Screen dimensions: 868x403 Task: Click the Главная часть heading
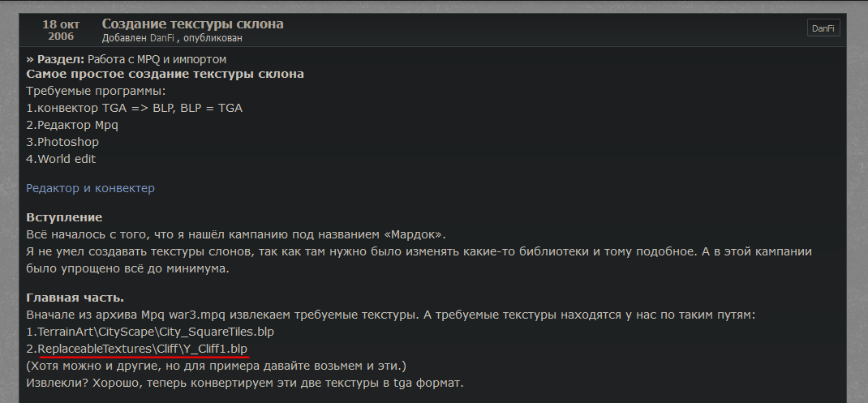point(75,298)
